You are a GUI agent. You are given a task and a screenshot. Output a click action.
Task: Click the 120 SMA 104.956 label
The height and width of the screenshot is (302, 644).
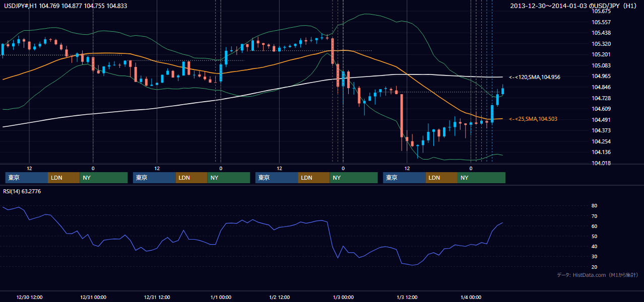click(535, 77)
